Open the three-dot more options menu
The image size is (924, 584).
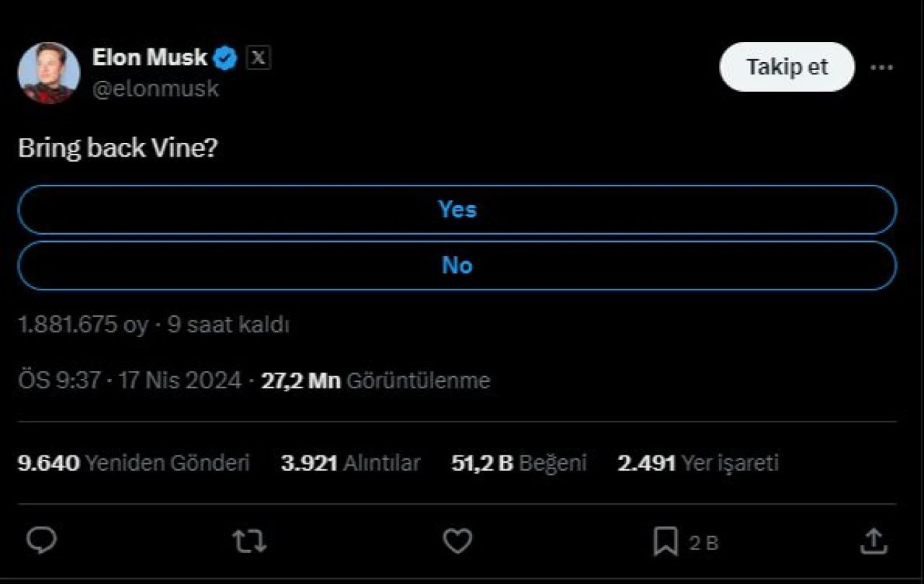click(881, 66)
